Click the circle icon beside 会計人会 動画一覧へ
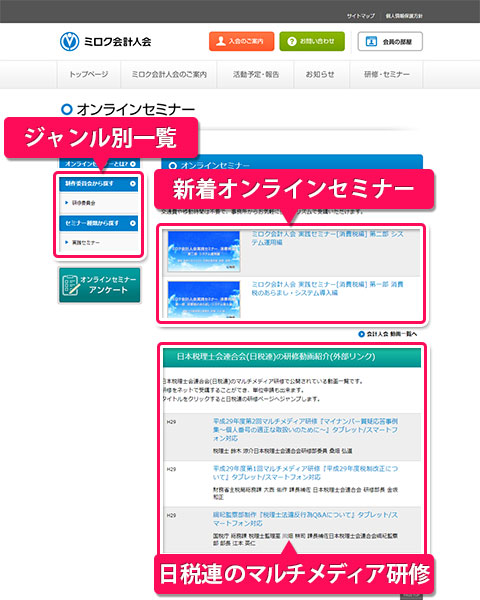 click(361, 334)
